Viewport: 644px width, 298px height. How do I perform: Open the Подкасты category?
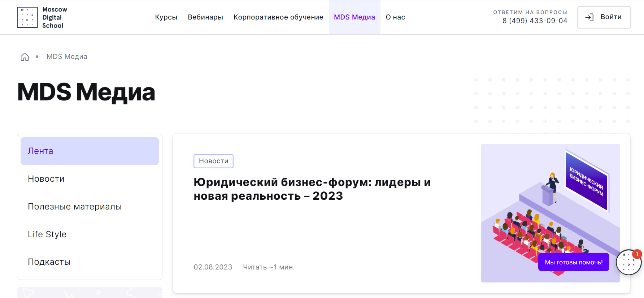coord(90,262)
